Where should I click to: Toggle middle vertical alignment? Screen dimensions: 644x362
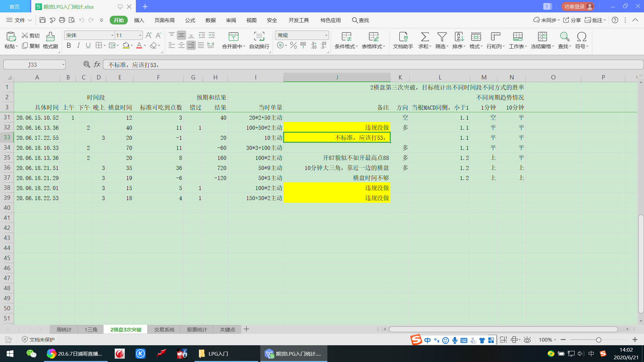tap(181, 35)
